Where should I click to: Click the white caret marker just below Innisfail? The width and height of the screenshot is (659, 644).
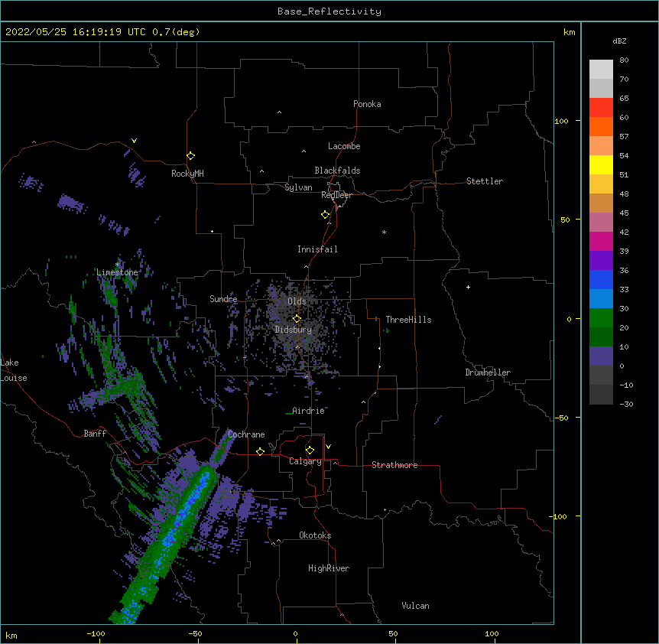pyautogui.click(x=306, y=266)
